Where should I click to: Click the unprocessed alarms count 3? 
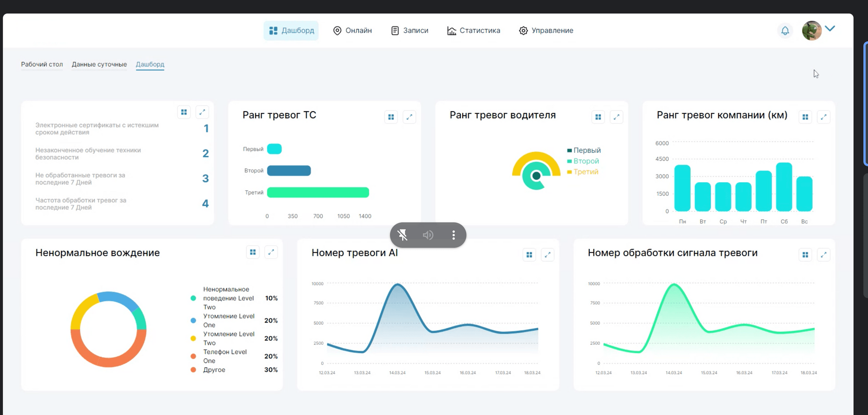point(206,178)
